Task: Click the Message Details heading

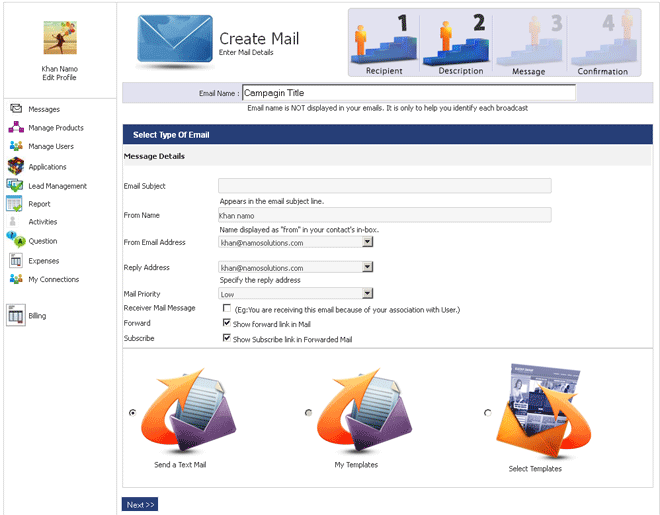Action: [154, 156]
